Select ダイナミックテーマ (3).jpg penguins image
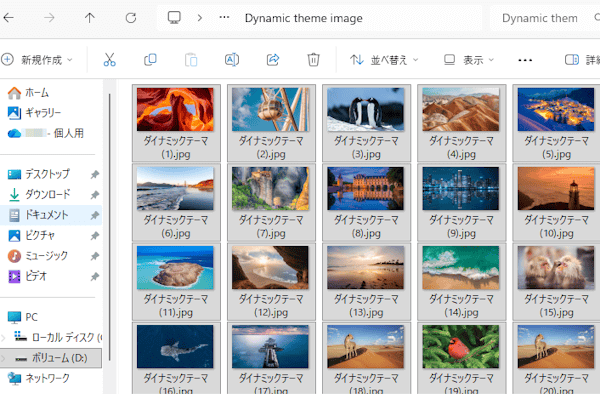This screenshot has height=399, width=600. [x=366, y=123]
